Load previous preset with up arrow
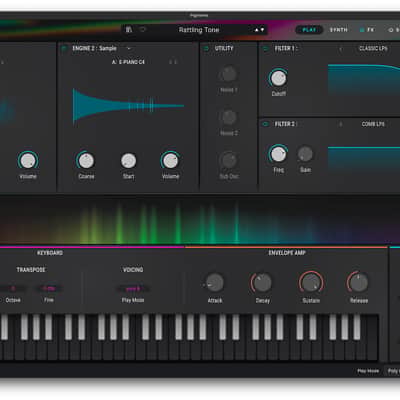This screenshot has height=400, width=400. pyautogui.click(x=257, y=30)
